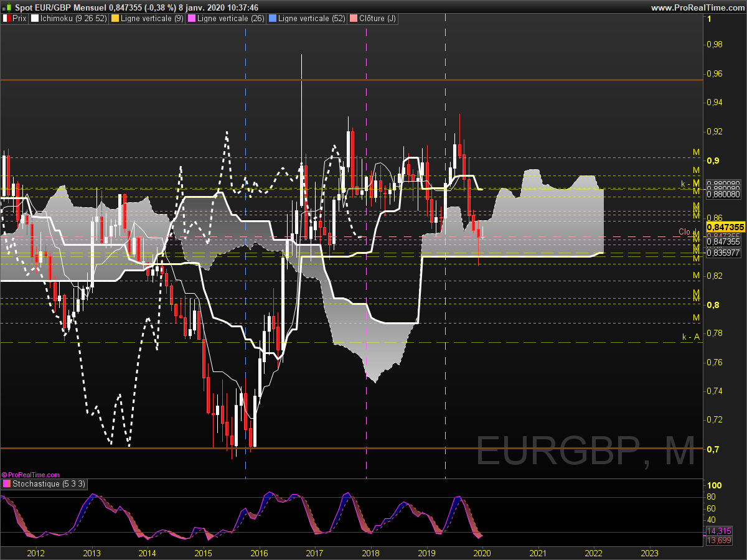Viewport: 747px width, 560px height.
Task: Click the 0,98 value on price axis
Action: (x=715, y=45)
